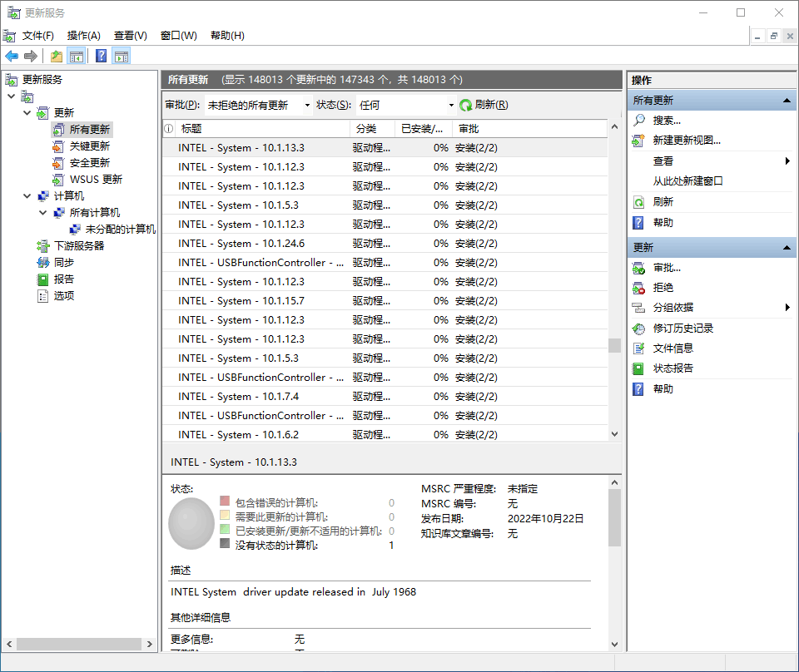Viewport: 799px width, 672px height.
Task: Click the up-one-level folder toolbar icon
Action: coord(56,56)
